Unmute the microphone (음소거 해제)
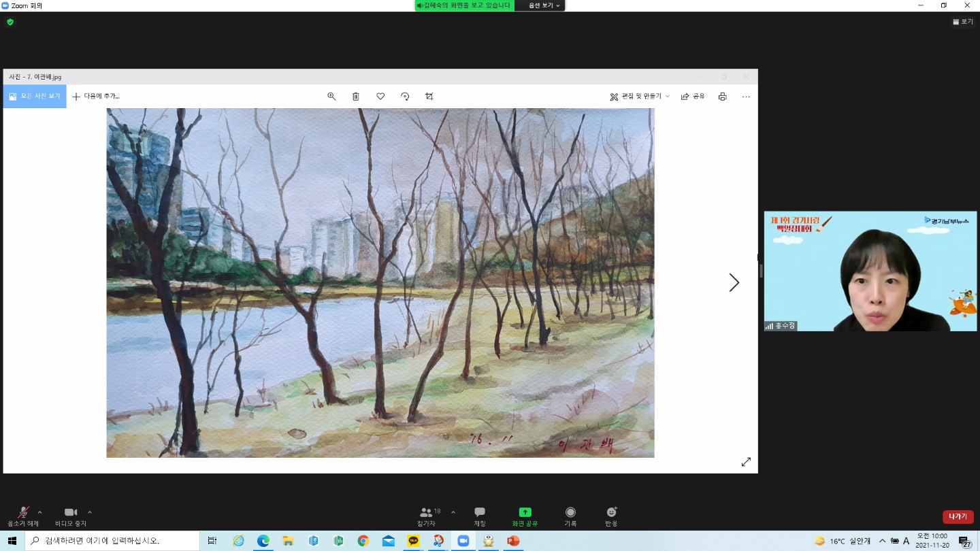The width and height of the screenshot is (980, 551). point(23,516)
